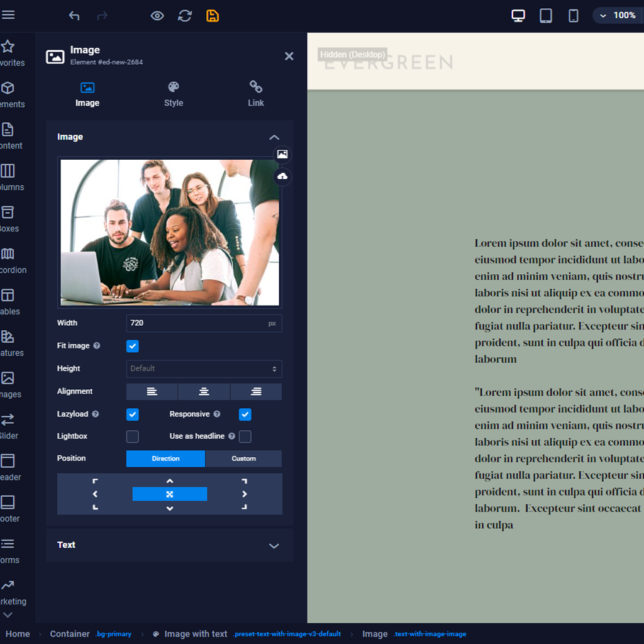Viewport: 644px width, 644px height.
Task: Open Header in the sidebar
Action: (x=11, y=468)
